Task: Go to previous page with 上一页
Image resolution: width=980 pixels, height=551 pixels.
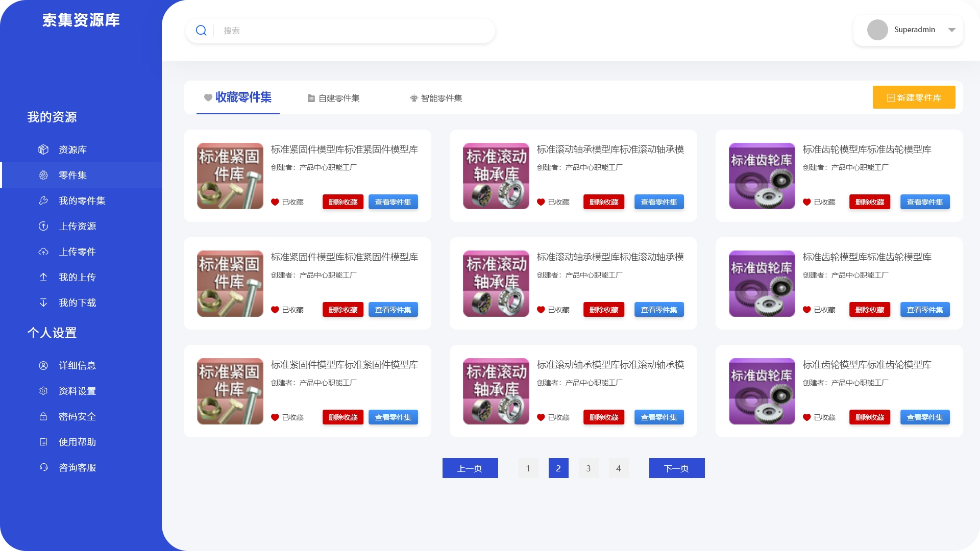Action: click(470, 468)
